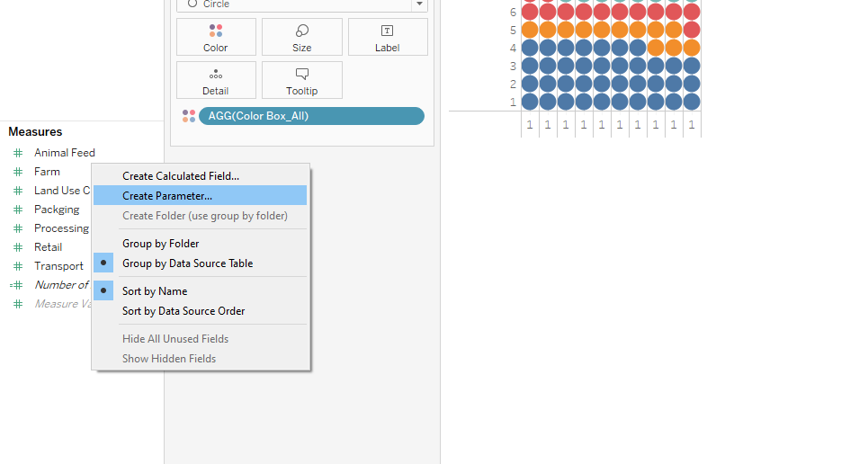868x464 pixels.
Task: Select the Number of records field
Action: point(62,284)
